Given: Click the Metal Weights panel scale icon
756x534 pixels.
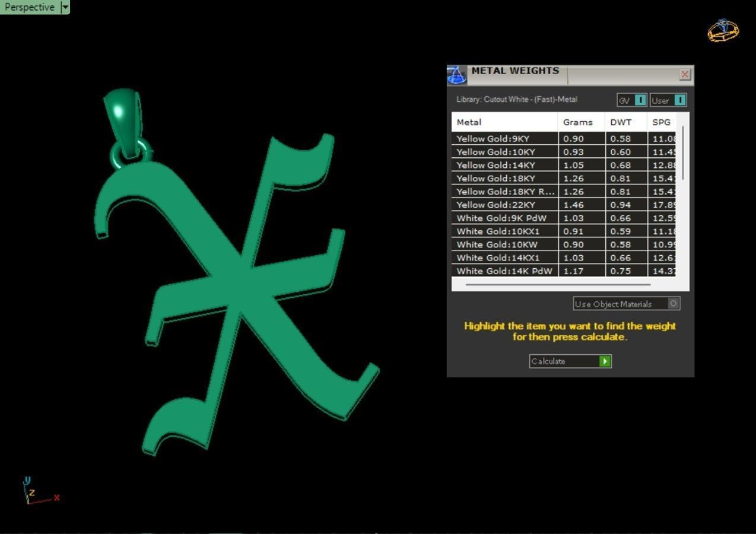Looking at the screenshot, I should (x=456, y=75).
